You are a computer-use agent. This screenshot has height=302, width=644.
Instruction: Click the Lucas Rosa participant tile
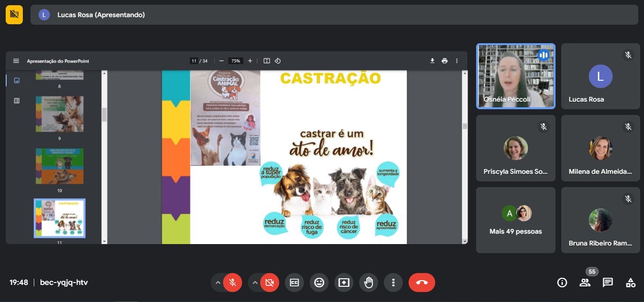click(x=600, y=76)
